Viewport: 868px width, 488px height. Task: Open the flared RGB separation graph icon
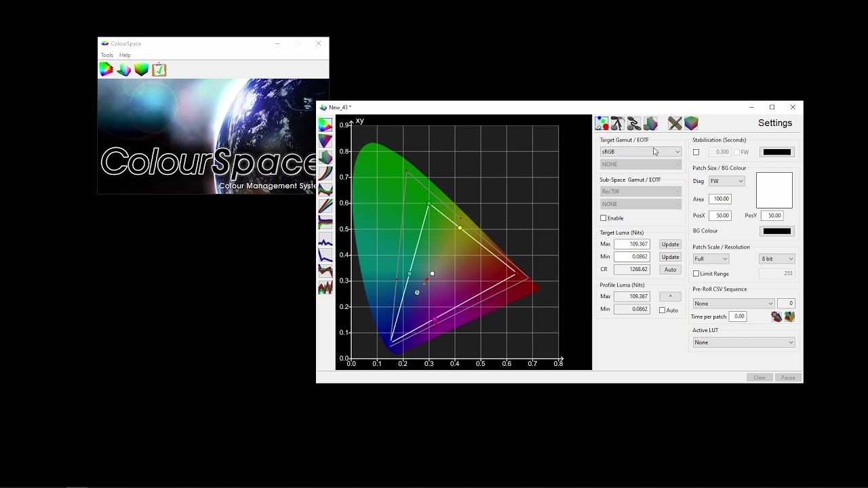(325, 222)
